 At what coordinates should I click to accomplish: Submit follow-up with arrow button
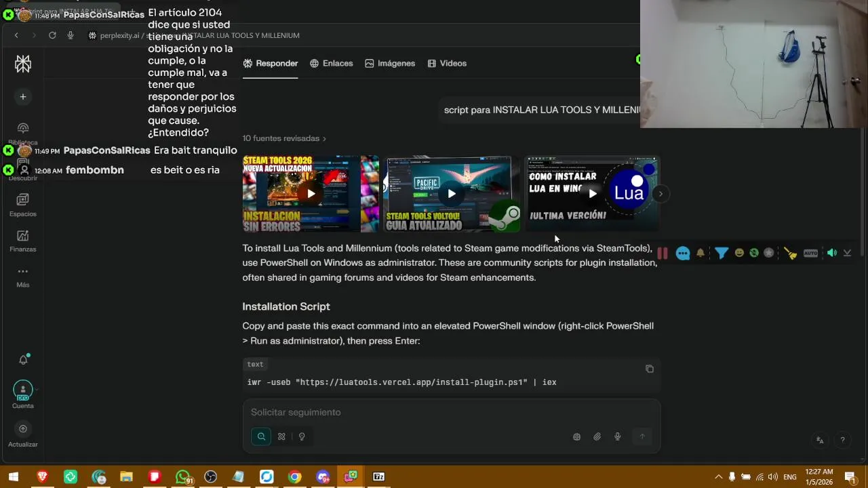[642, 436]
